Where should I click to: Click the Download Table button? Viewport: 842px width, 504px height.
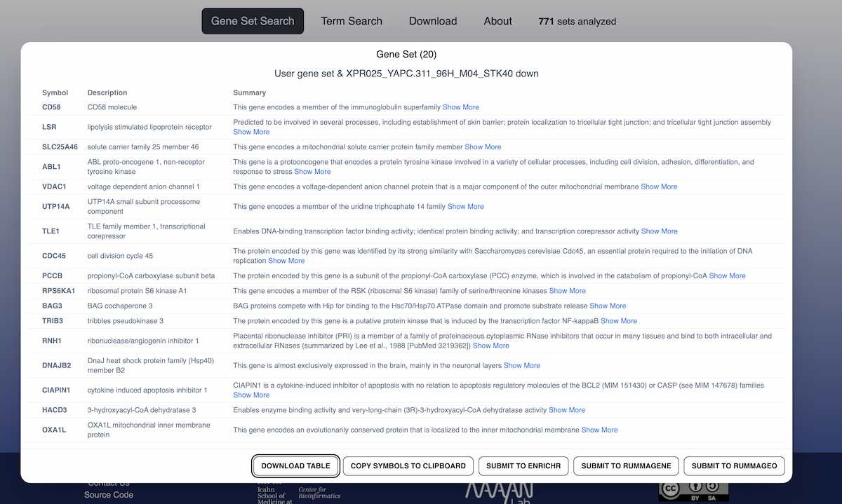[x=295, y=465]
